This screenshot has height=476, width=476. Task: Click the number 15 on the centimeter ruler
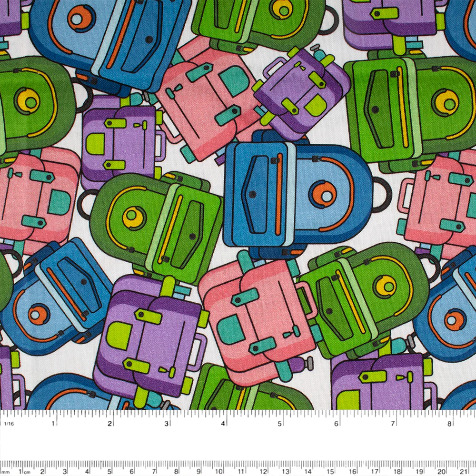pyautogui.click(x=330, y=471)
